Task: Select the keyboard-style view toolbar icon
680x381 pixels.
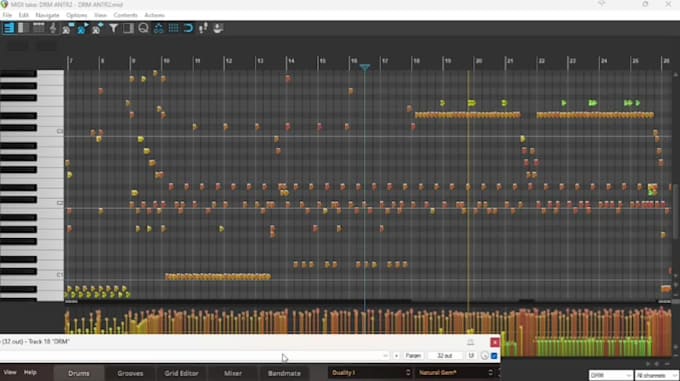Action: [39, 29]
